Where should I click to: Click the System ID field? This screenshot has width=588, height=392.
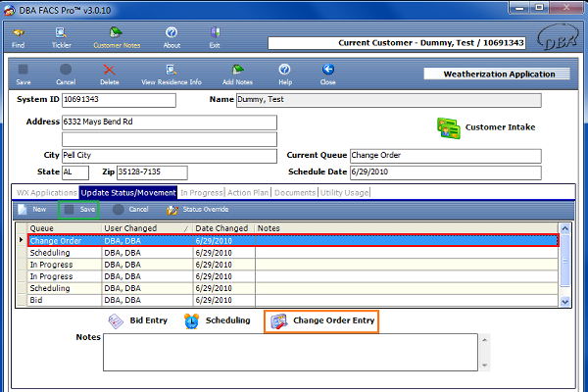[x=119, y=100]
